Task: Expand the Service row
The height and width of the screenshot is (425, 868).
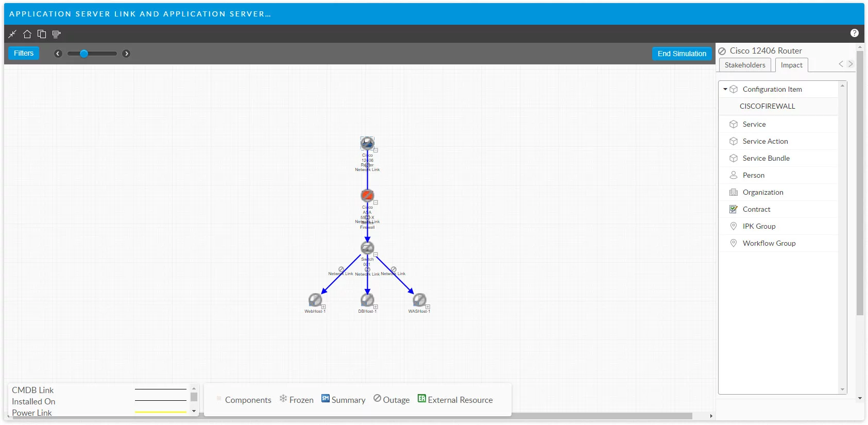Action: [778, 124]
